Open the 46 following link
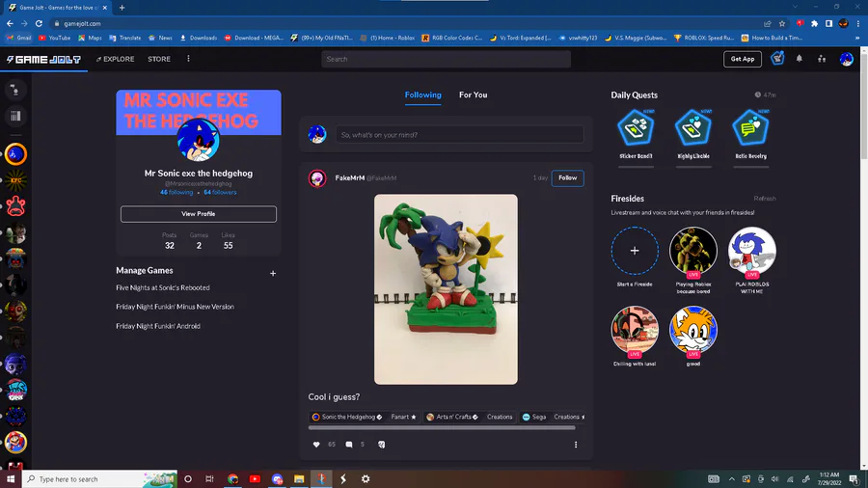This screenshot has width=868, height=488. tap(176, 193)
